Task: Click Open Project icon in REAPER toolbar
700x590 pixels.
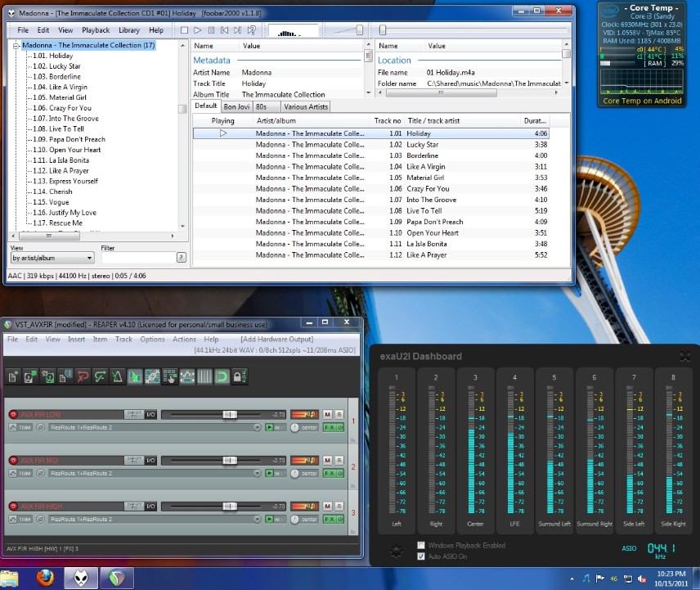Action: coord(30,376)
